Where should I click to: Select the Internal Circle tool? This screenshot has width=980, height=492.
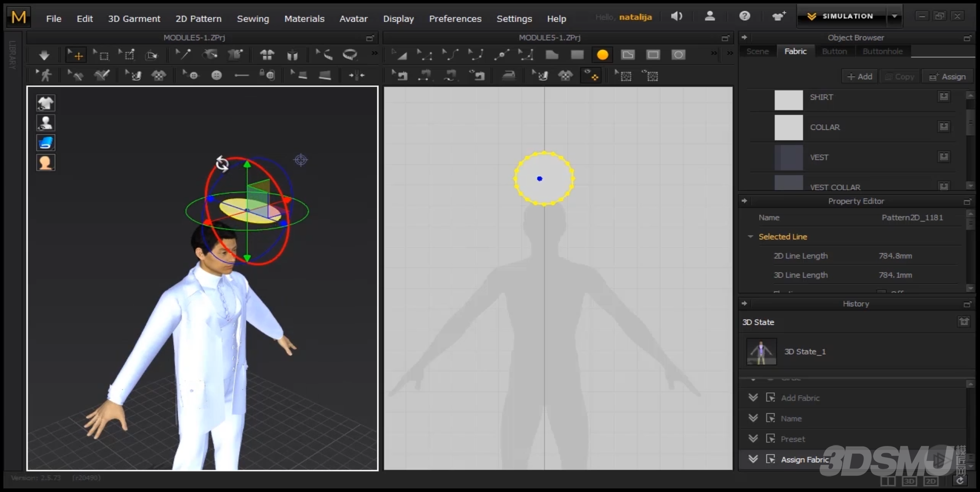click(678, 55)
